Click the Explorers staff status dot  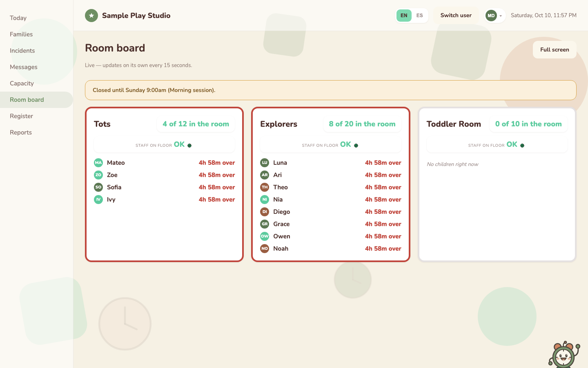pos(356,146)
